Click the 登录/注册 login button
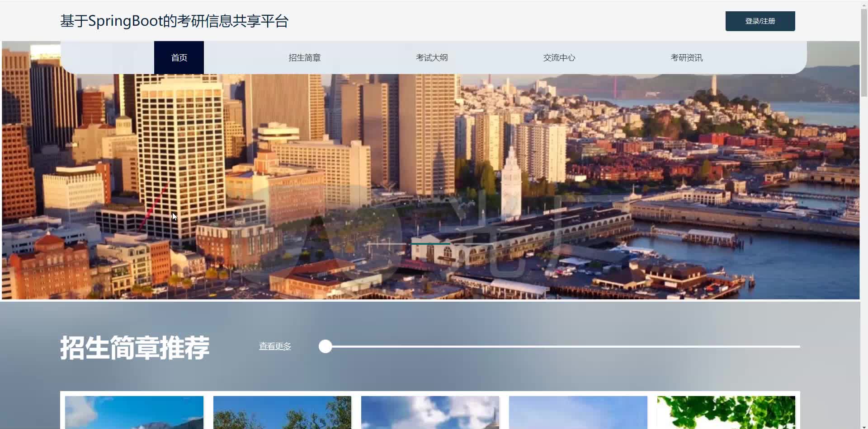This screenshot has width=868, height=429. [x=760, y=21]
